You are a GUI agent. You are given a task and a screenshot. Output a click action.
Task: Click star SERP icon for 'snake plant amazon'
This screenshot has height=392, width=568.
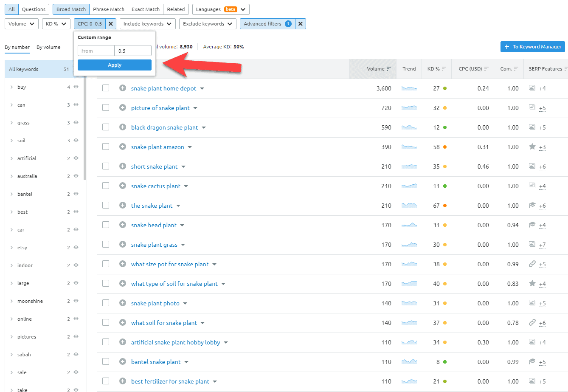pyautogui.click(x=532, y=147)
